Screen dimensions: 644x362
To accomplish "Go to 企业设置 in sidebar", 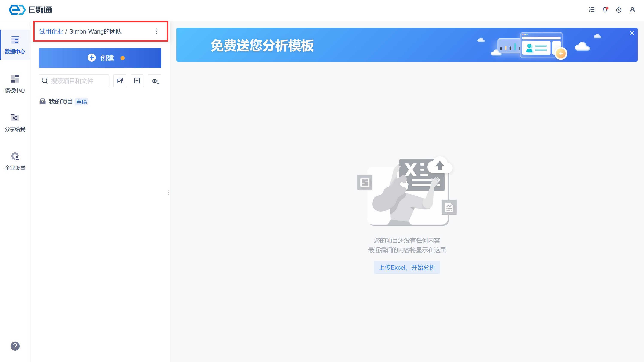I will pyautogui.click(x=15, y=161).
